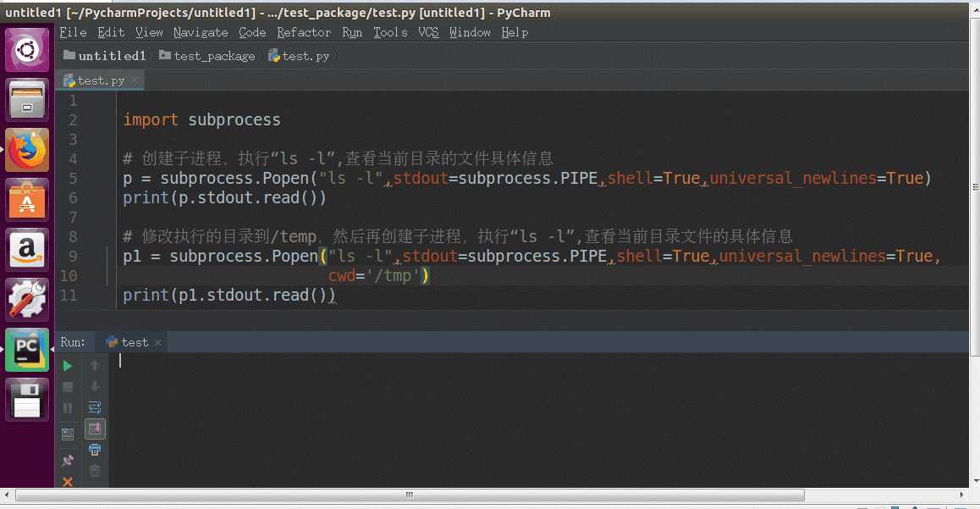
Task: Open the Edit menu
Action: 111,32
